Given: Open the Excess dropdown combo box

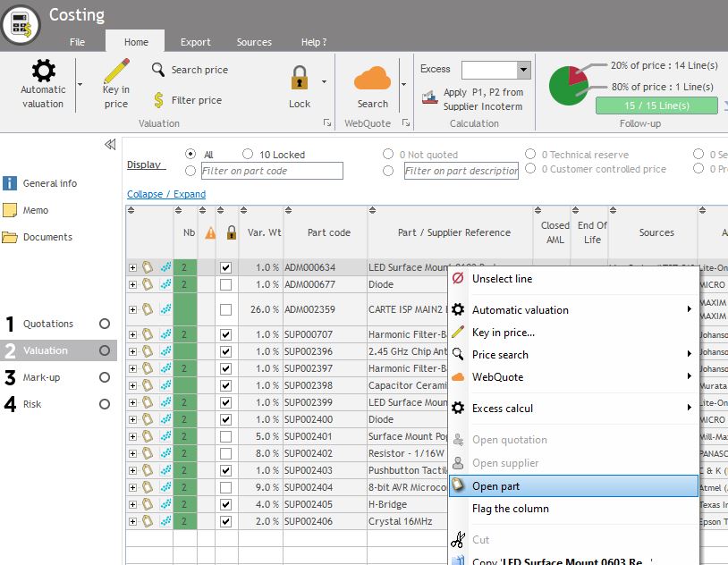Looking at the screenshot, I should coord(523,70).
